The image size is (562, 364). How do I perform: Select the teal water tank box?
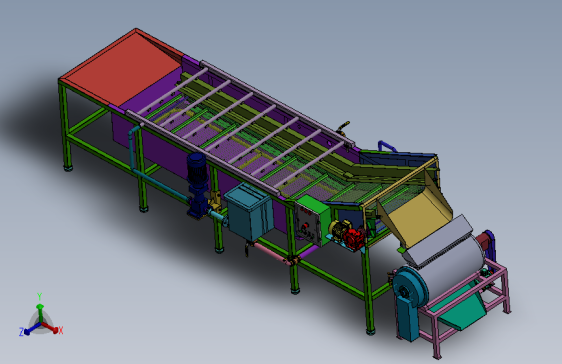[249, 212]
